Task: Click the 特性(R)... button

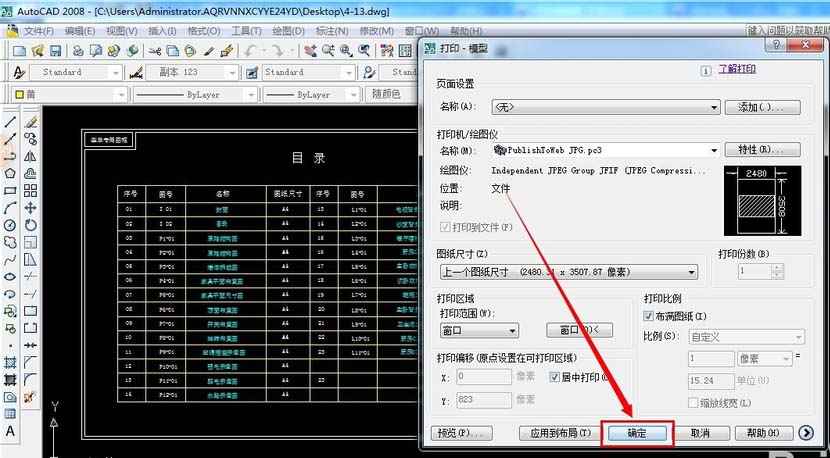Action: tap(762, 150)
